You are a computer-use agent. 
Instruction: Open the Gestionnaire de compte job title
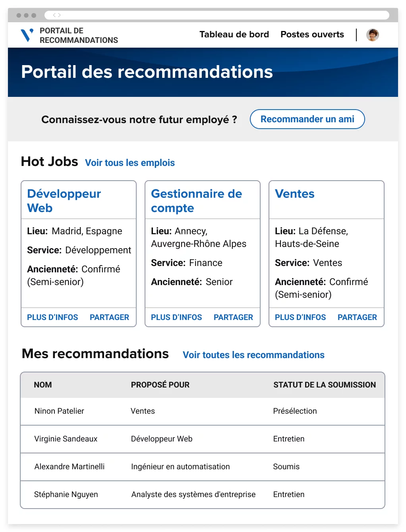coord(196,200)
